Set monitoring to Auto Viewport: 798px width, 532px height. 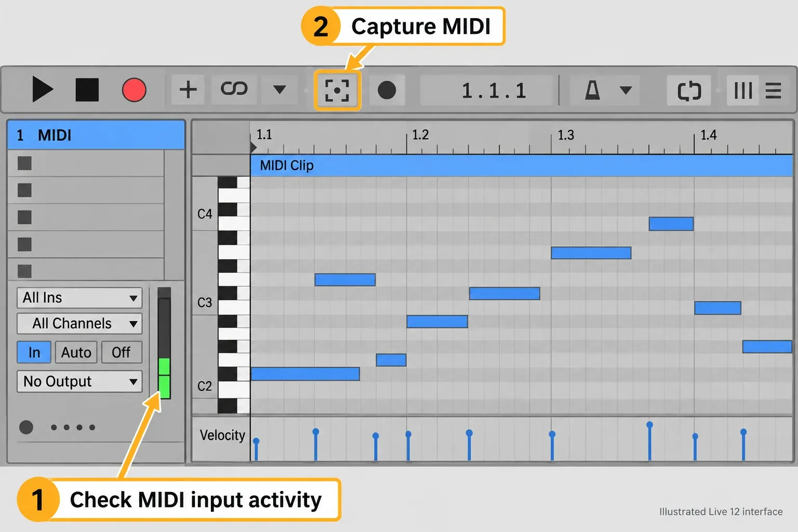(x=76, y=352)
